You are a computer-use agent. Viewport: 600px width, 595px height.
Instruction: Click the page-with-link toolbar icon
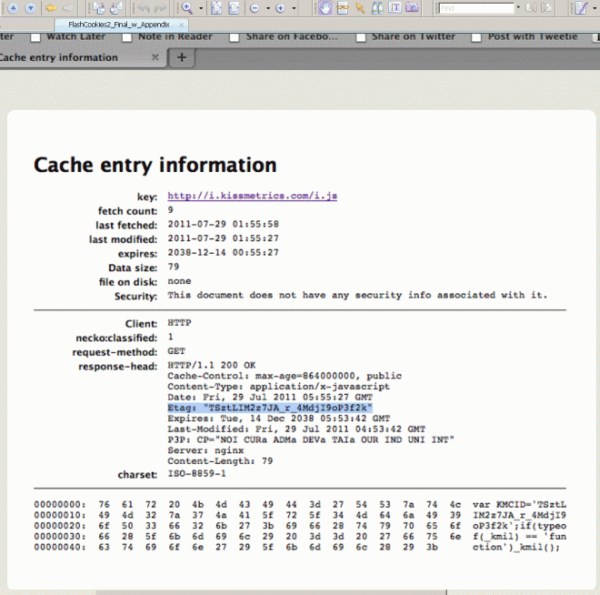[x=342, y=8]
